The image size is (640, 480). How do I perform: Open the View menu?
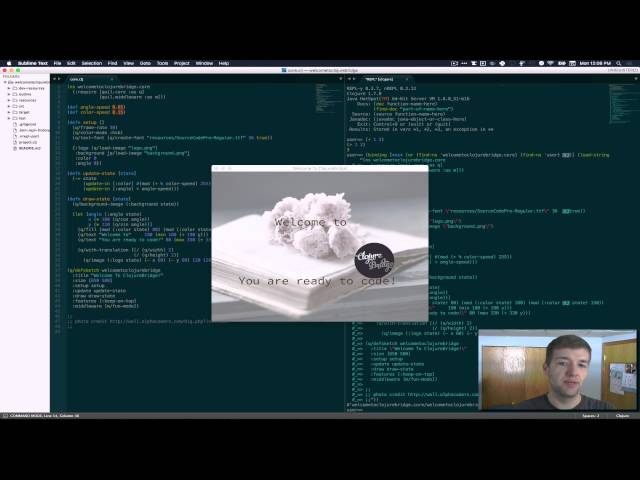coord(129,63)
